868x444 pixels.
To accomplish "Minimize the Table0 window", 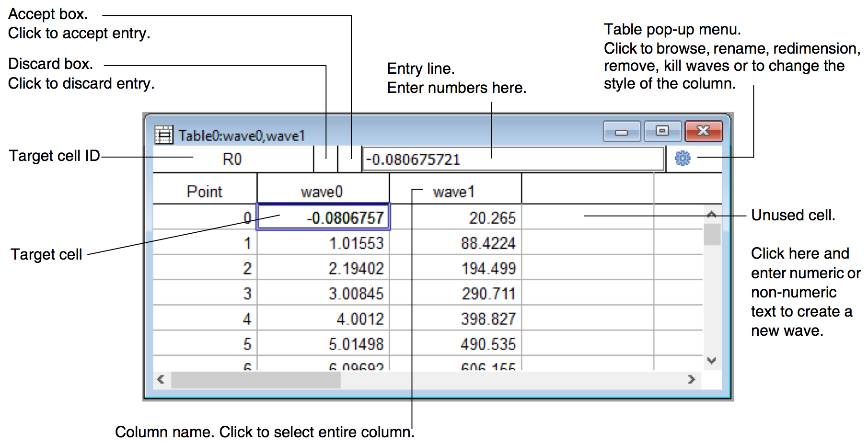I will point(622,132).
